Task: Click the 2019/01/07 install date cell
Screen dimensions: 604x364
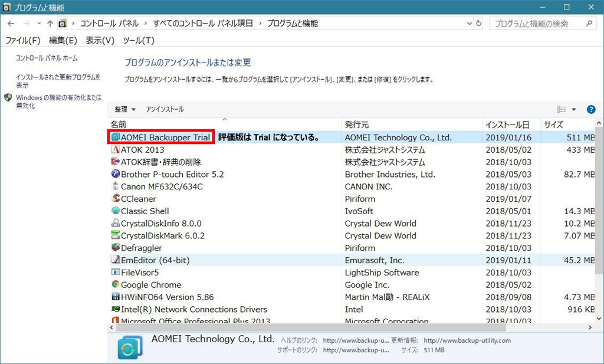Action: [508, 199]
